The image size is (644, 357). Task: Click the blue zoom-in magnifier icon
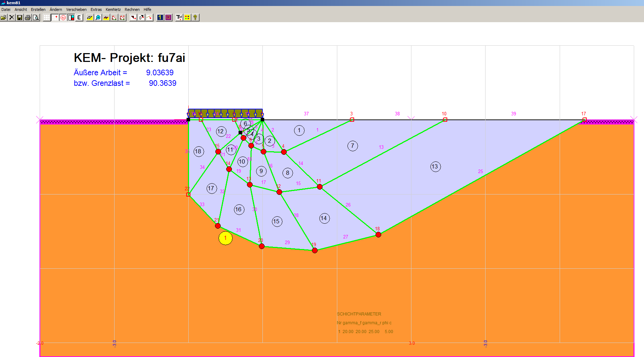[x=98, y=17]
